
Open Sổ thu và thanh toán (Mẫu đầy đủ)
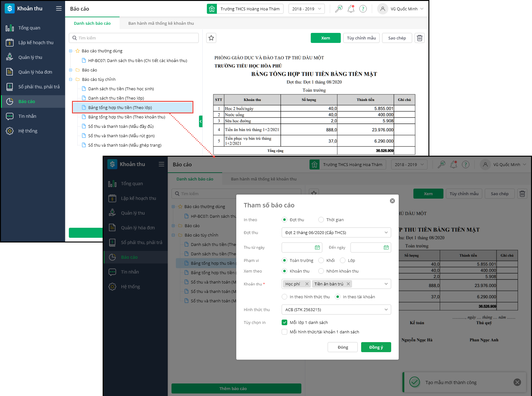(x=121, y=126)
